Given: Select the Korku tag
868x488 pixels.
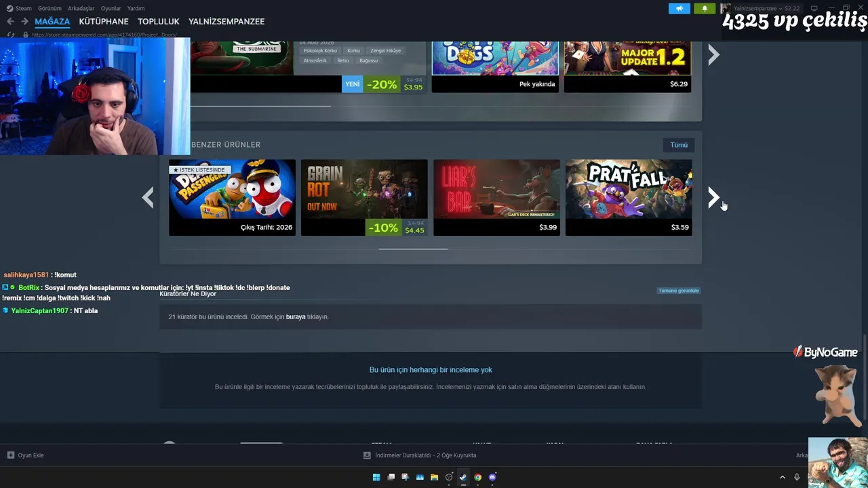Looking at the screenshot, I should pos(353,51).
